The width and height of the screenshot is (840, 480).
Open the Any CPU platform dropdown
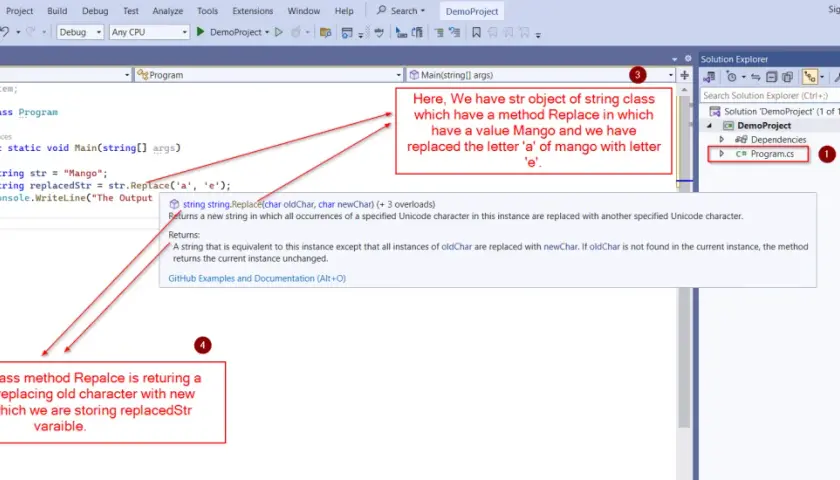(x=149, y=32)
